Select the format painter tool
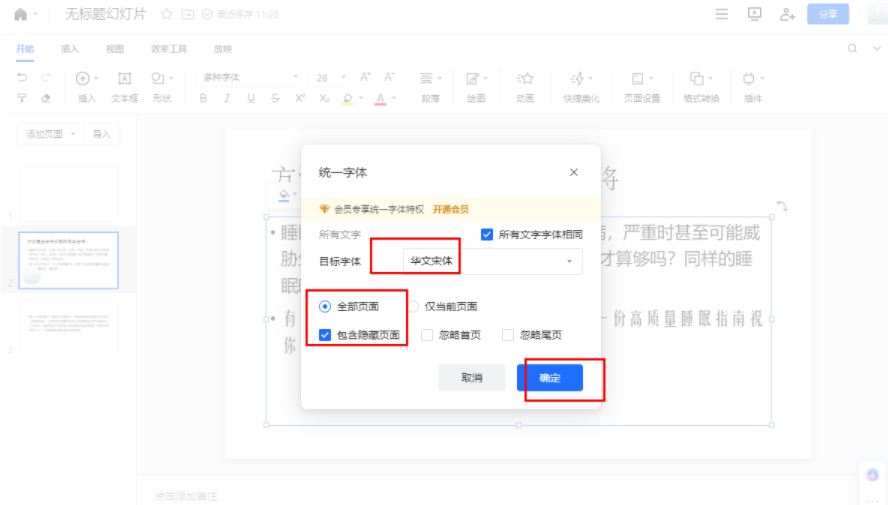The width and height of the screenshot is (888, 505). click(x=22, y=98)
